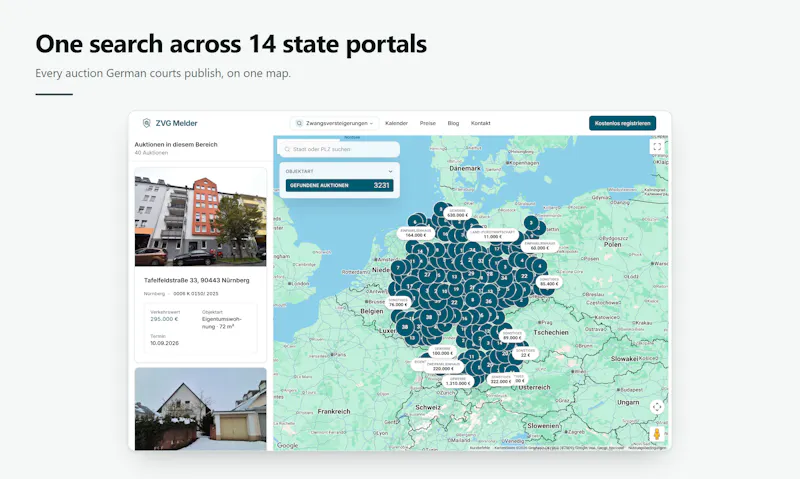Select the 100.000 € price marker

pos(442,351)
